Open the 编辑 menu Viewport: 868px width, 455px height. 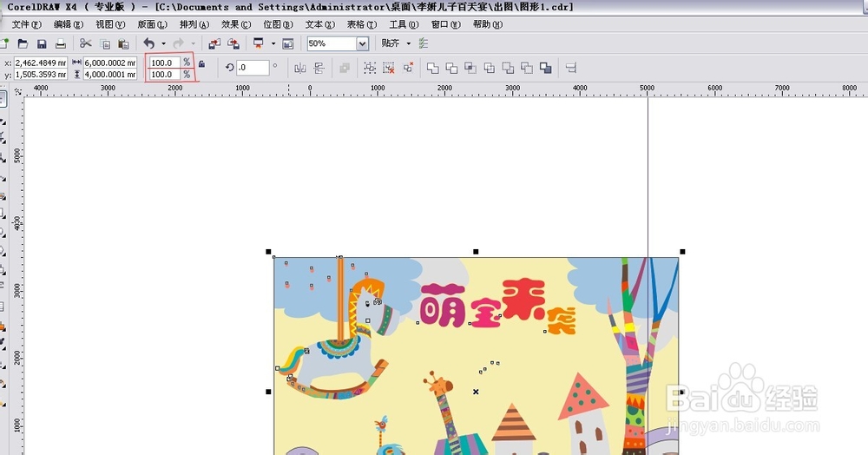(x=69, y=24)
